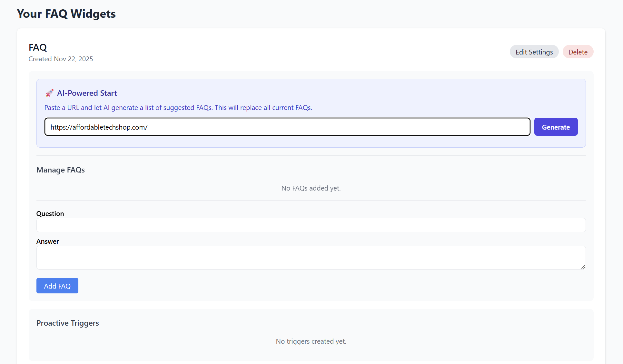Select the Manage FAQs section header
Image resolution: width=623 pixels, height=364 pixels.
(x=60, y=170)
